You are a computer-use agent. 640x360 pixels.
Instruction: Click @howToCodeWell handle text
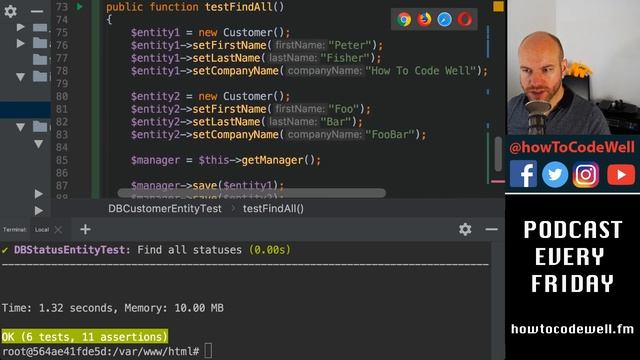[572, 147]
